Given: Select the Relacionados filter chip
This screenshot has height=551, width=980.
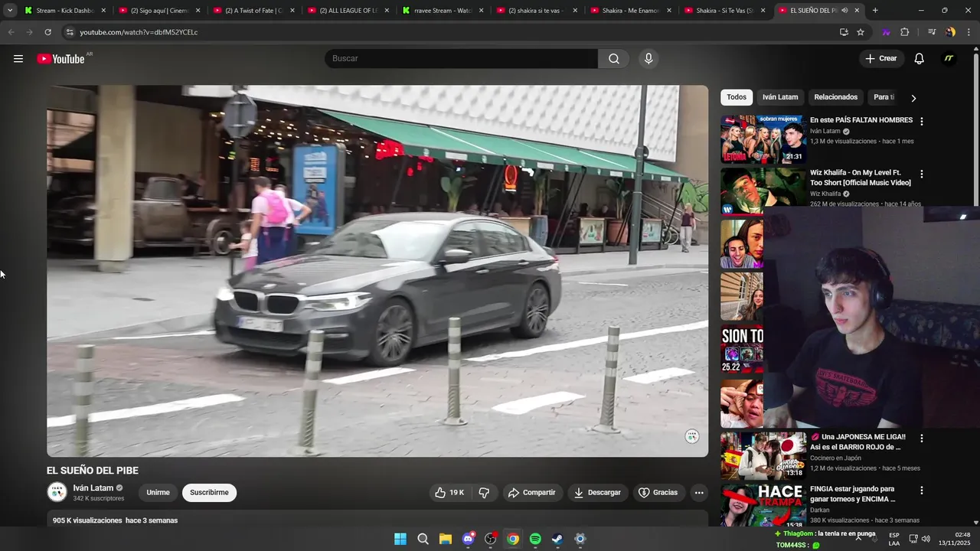Looking at the screenshot, I should coord(835,97).
